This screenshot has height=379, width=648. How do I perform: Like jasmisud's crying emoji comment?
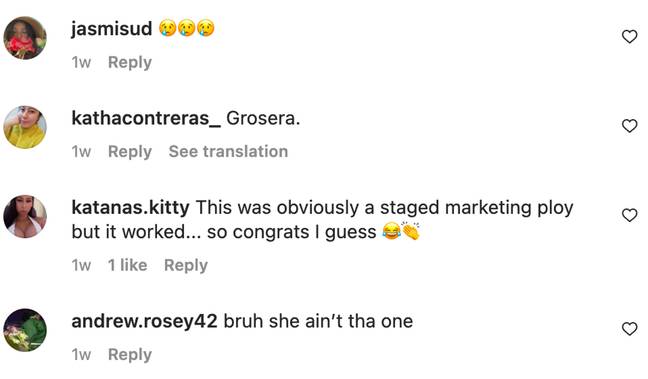(629, 37)
